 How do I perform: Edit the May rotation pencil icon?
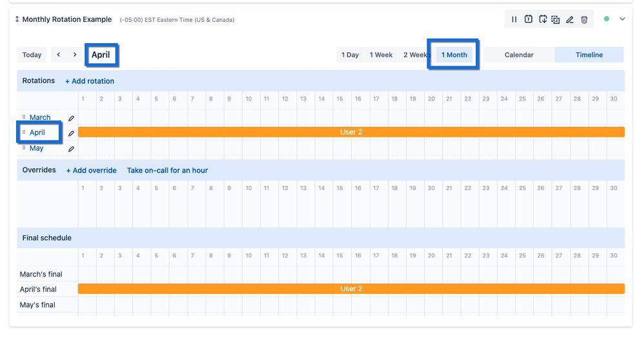pyautogui.click(x=71, y=149)
